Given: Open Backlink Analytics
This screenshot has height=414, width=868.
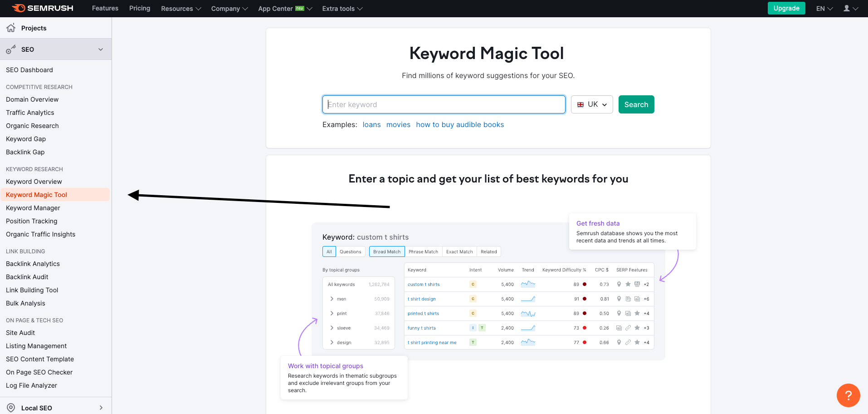Looking at the screenshot, I should pyautogui.click(x=33, y=264).
